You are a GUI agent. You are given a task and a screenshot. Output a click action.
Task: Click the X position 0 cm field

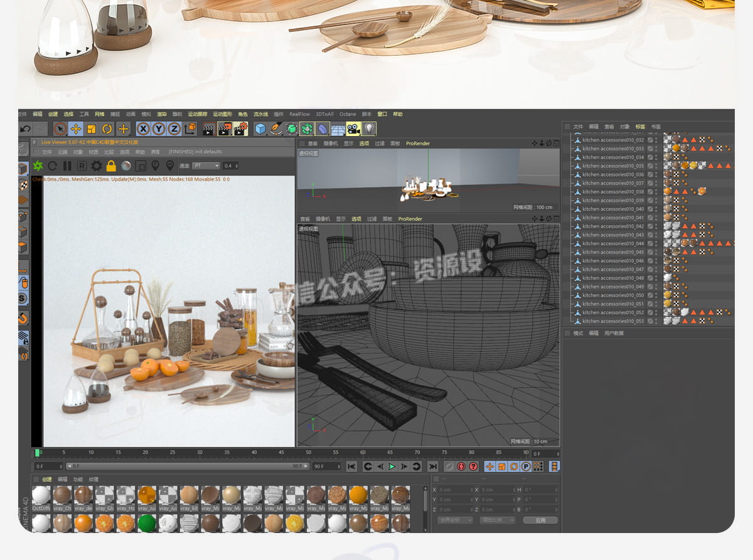click(455, 490)
